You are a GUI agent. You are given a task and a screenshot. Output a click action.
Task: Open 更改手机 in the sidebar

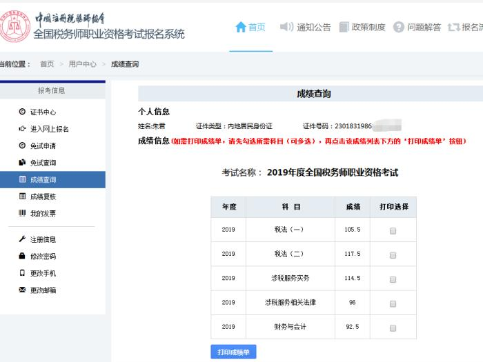click(43, 273)
